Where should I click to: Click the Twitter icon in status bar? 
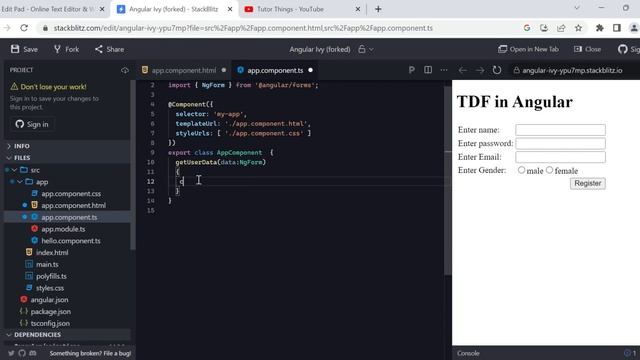(x=11, y=353)
